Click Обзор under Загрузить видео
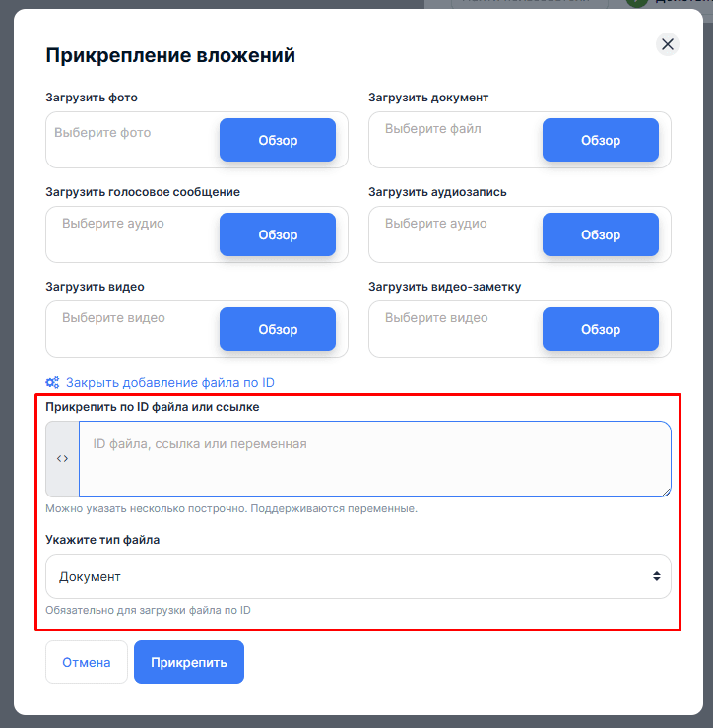The image size is (713, 728). click(277, 329)
